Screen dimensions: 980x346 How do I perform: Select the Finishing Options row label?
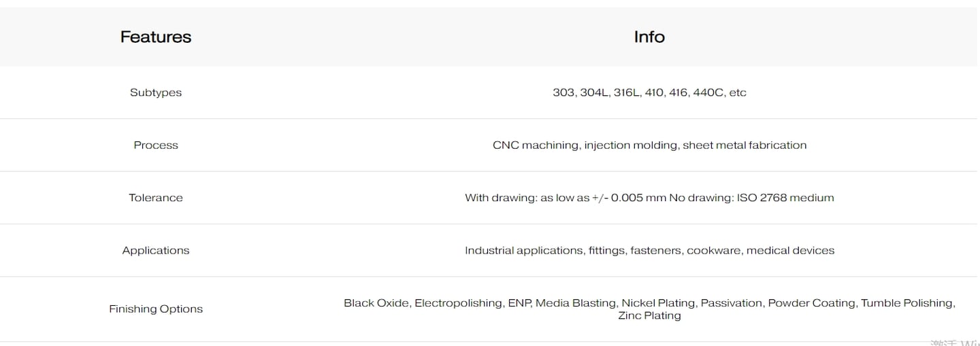(156, 309)
